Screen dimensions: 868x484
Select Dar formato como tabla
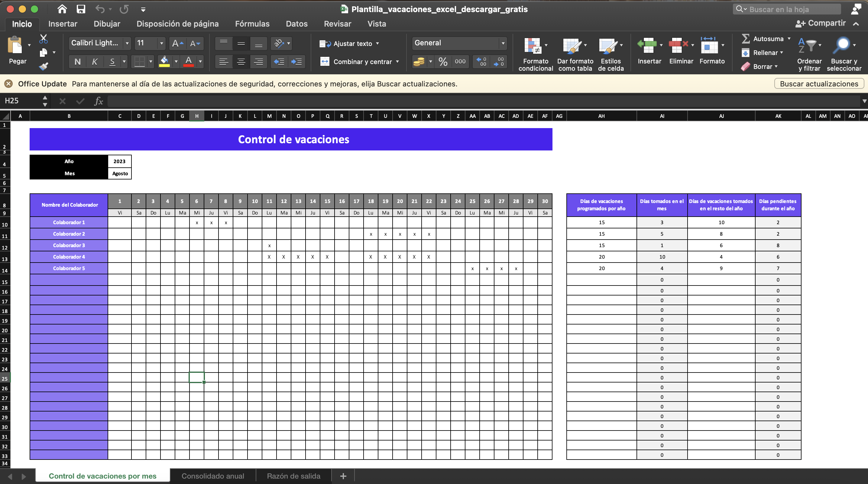coord(575,52)
